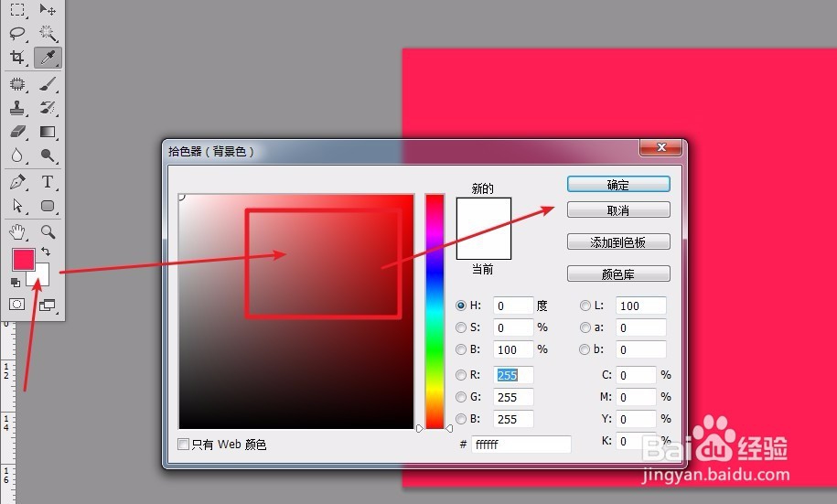Viewport: 837px width, 504px height.
Task: Click the G green value field
Action: (x=513, y=397)
